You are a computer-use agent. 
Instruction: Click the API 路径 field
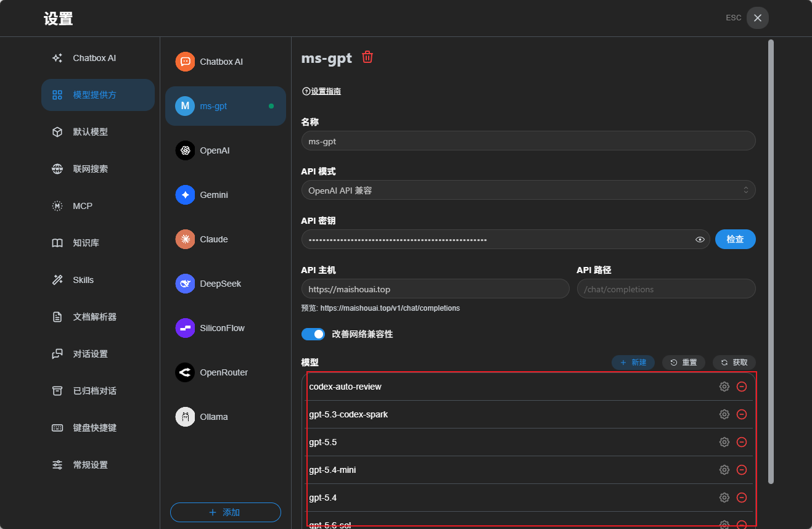pos(666,289)
